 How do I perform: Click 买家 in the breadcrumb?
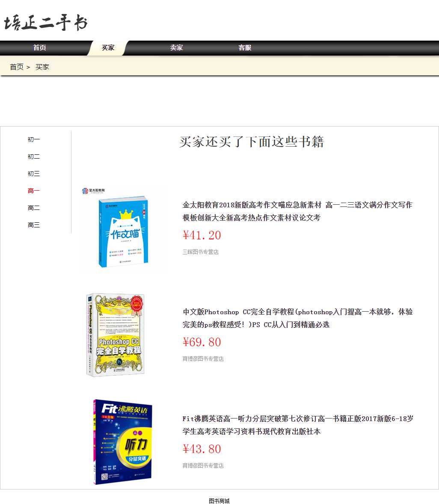(x=42, y=67)
